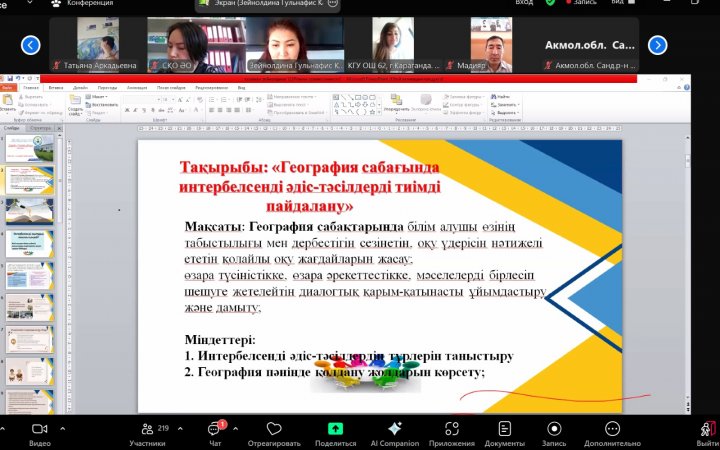This screenshot has width=720, height=450.
Task: Select Татьяна Аркадьевна video thumbnail
Action: [98, 44]
